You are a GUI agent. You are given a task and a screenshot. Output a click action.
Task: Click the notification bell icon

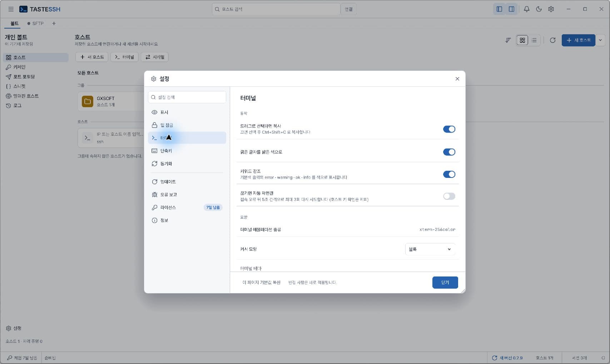pos(526,9)
